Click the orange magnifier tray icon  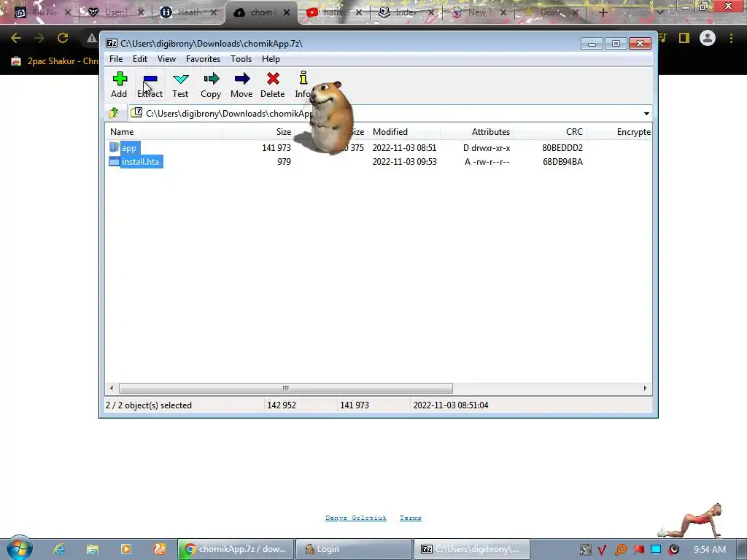(620, 550)
